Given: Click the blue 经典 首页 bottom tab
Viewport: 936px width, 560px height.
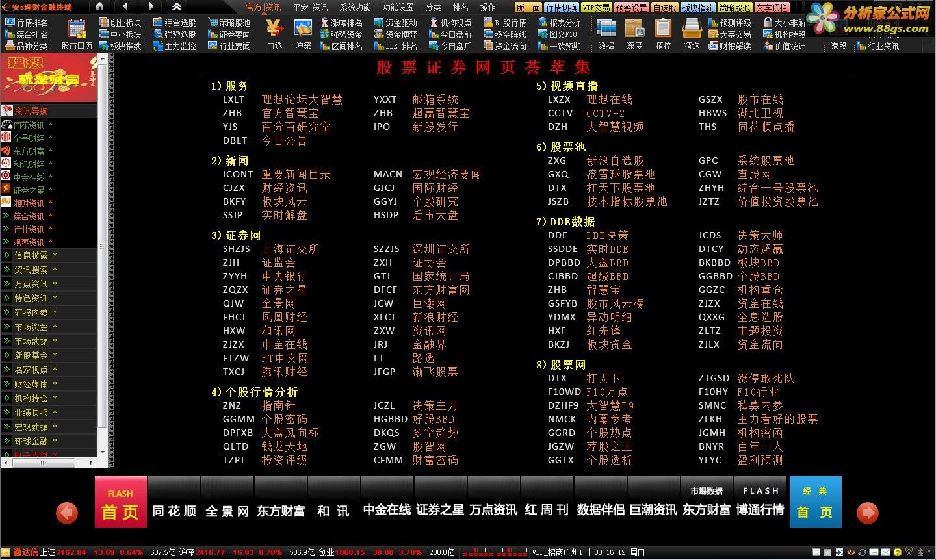Looking at the screenshot, I should tap(815, 502).
